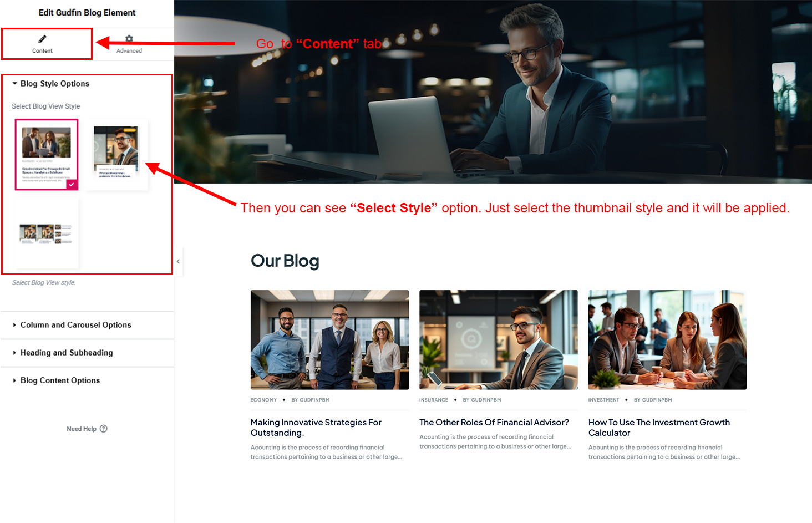Screen dimensions: 812x523
Task: Open "The Other Roles Of Financial Advisor?" post
Action: click(x=494, y=423)
